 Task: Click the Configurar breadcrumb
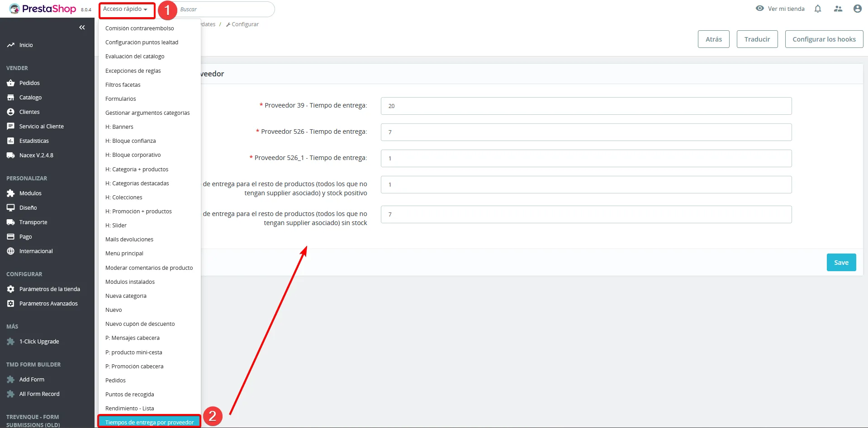pos(242,24)
